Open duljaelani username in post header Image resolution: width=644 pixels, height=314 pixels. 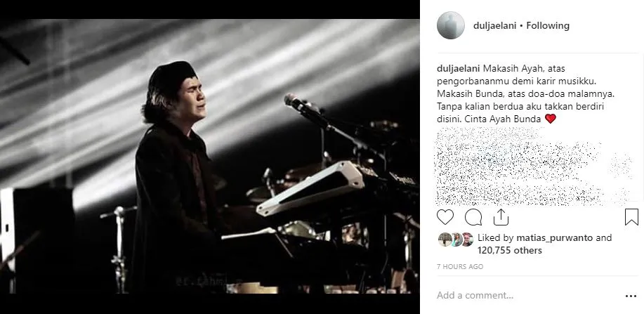coord(495,25)
